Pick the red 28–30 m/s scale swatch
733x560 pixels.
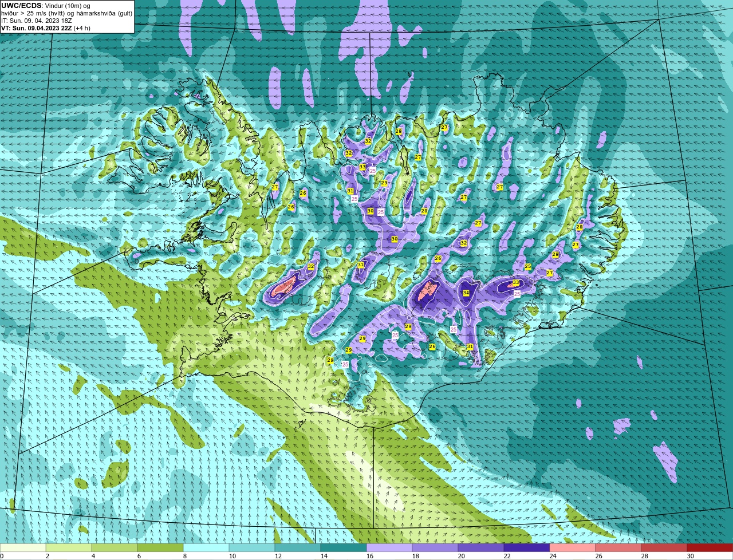(664, 548)
